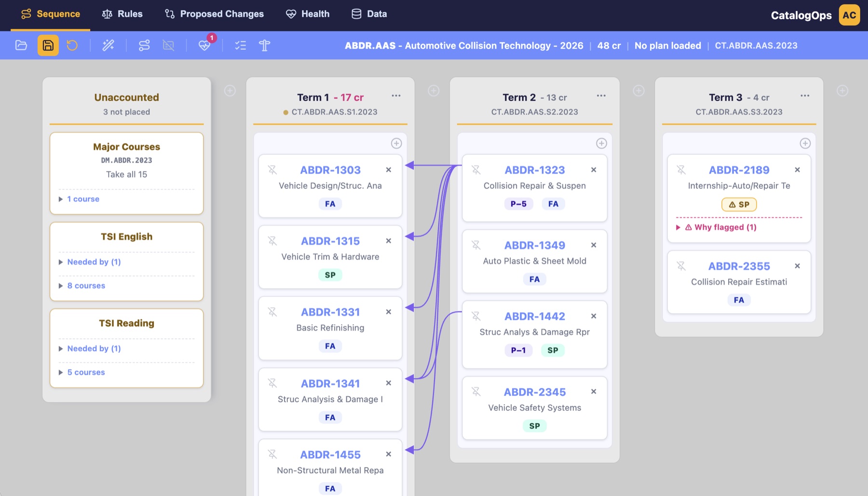Remove ABDR-1331 with its X
The image size is (868, 496).
[x=389, y=312]
